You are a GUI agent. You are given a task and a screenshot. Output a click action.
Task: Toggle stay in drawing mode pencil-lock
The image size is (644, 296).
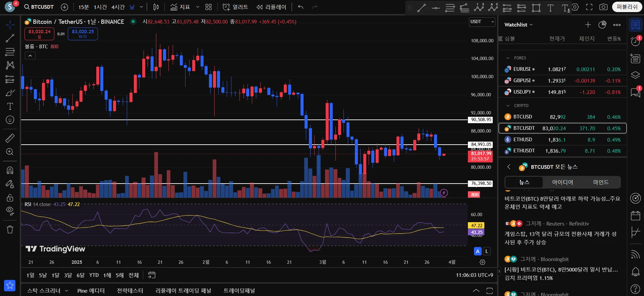pos(10,184)
